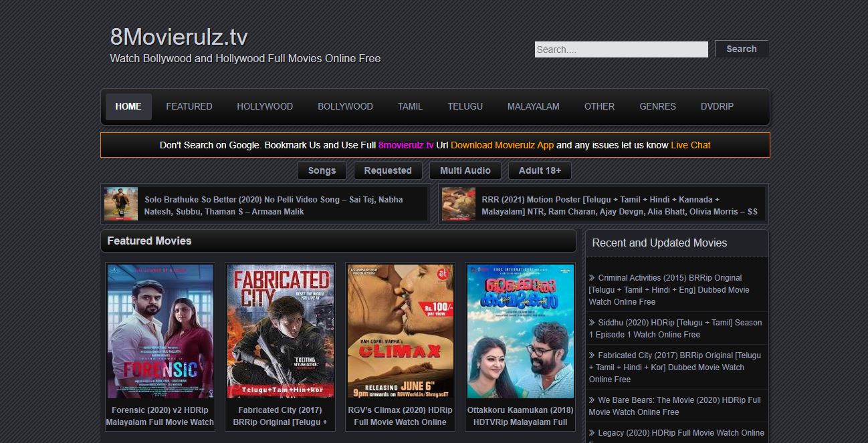Click the Climax movie poster

tap(400, 331)
